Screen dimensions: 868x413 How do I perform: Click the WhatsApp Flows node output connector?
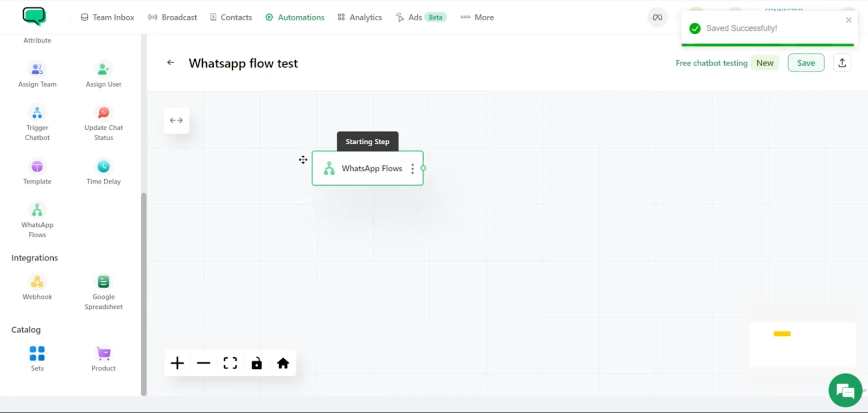point(423,168)
